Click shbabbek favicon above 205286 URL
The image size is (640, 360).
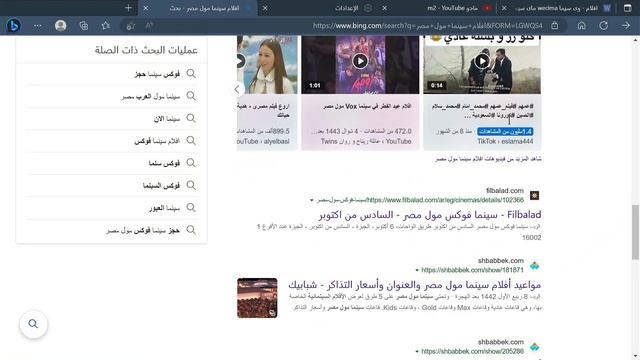(x=534, y=347)
